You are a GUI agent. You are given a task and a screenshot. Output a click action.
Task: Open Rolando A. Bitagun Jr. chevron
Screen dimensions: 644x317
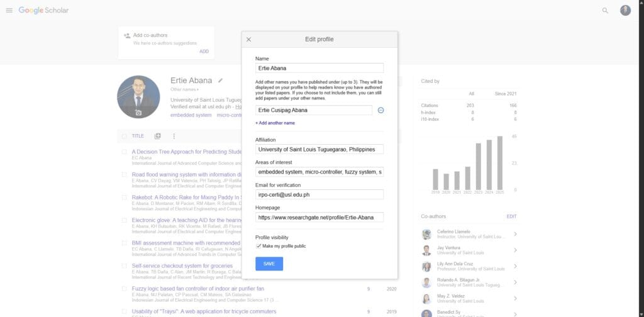[515, 282]
